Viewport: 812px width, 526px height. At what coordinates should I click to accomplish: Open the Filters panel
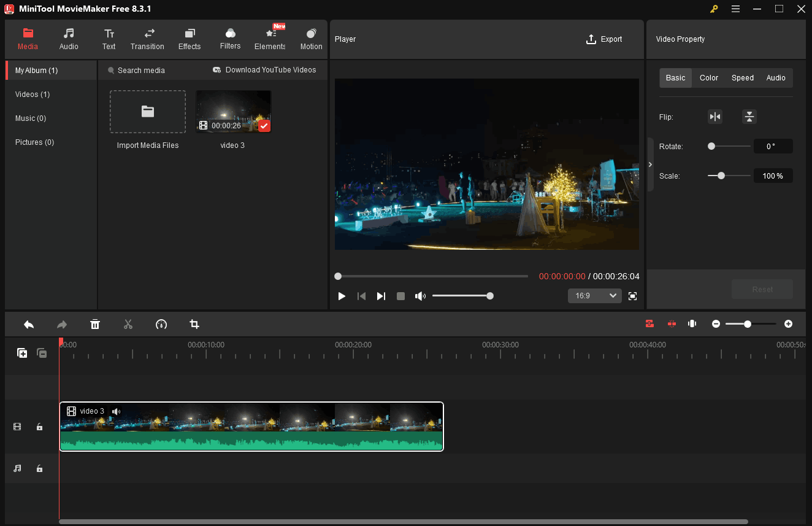tap(230, 38)
